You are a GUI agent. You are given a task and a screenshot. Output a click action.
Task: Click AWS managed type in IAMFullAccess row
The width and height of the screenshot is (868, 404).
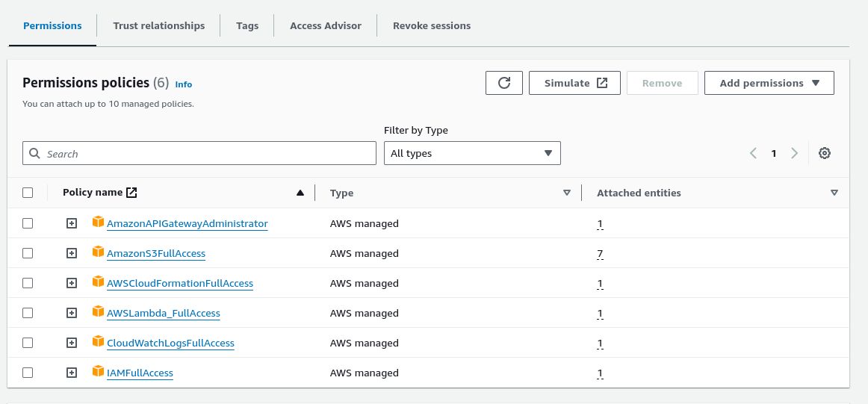[x=365, y=373]
